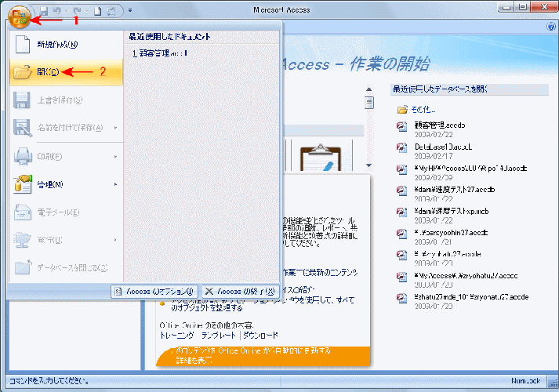Click the publish icon beside 発行
Screen dimensions: 559x392
click(x=22, y=240)
